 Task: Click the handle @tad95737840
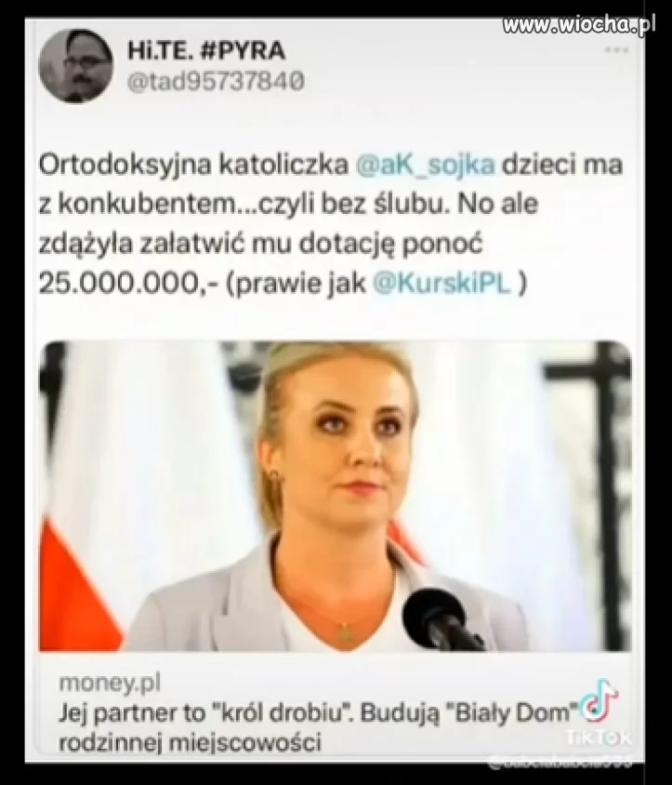point(216,82)
